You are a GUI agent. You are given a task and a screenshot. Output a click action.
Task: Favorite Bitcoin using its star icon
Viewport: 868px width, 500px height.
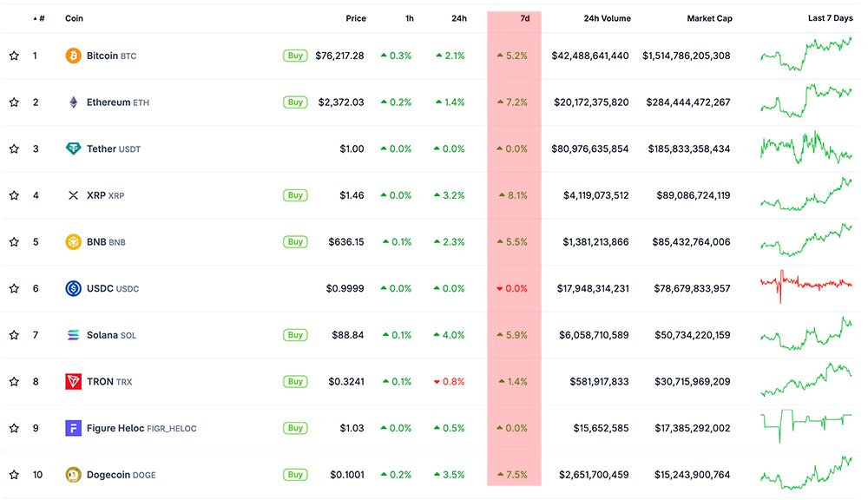14,55
